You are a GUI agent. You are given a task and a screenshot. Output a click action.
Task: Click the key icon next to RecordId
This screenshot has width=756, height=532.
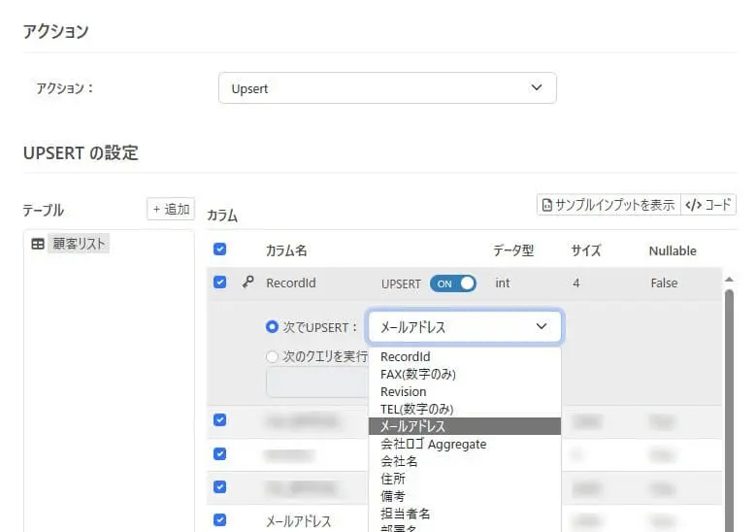(x=247, y=282)
